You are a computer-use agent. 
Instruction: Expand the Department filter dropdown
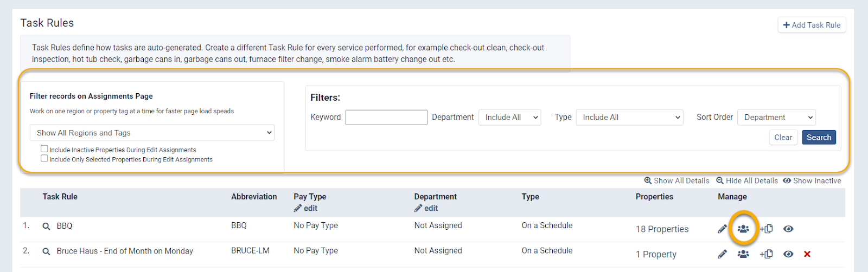(x=509, y=118)
